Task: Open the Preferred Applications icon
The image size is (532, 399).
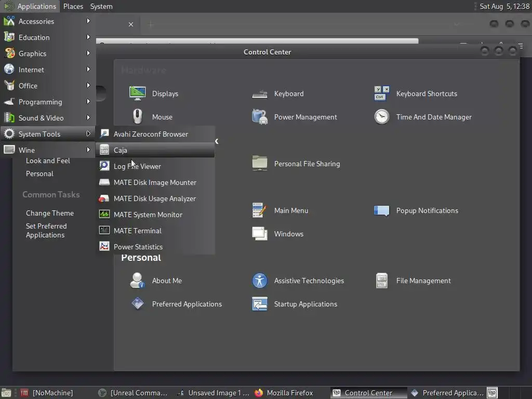Action: tap(137, 303)
